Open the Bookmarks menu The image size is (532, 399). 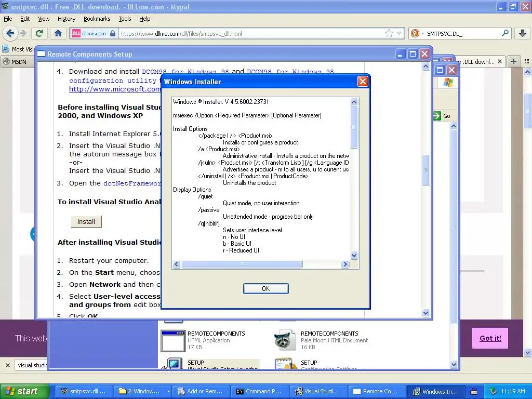pyautogui.click(x=97, y=19)
